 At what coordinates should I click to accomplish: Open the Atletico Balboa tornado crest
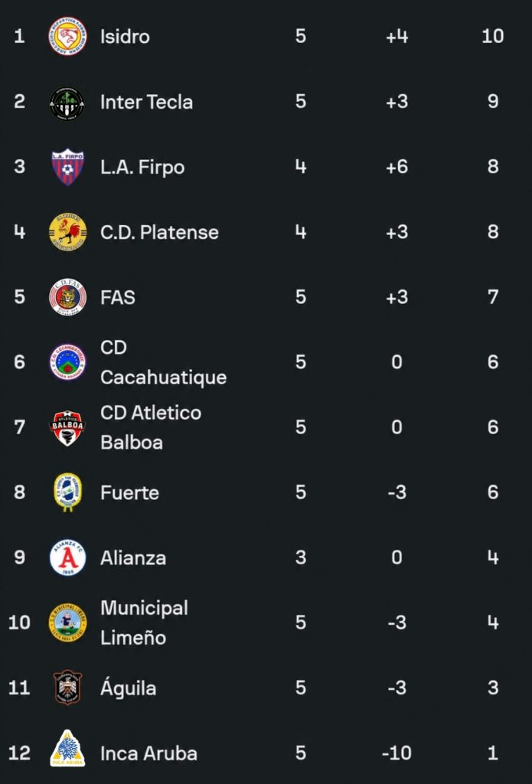[x=67, y=427]
